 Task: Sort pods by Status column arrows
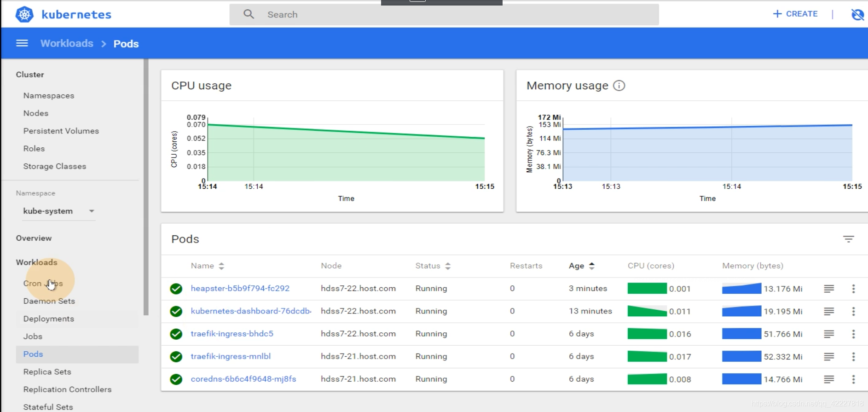point(448,266)
